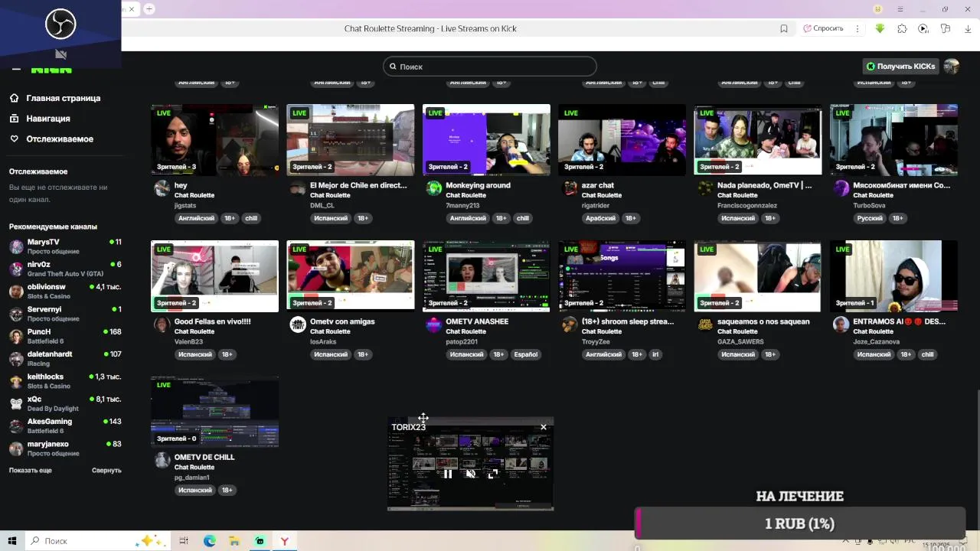The width and height of the screenshot is (980, 551).
Task: Open browser downloads icon
Action: tap(968, 28)
